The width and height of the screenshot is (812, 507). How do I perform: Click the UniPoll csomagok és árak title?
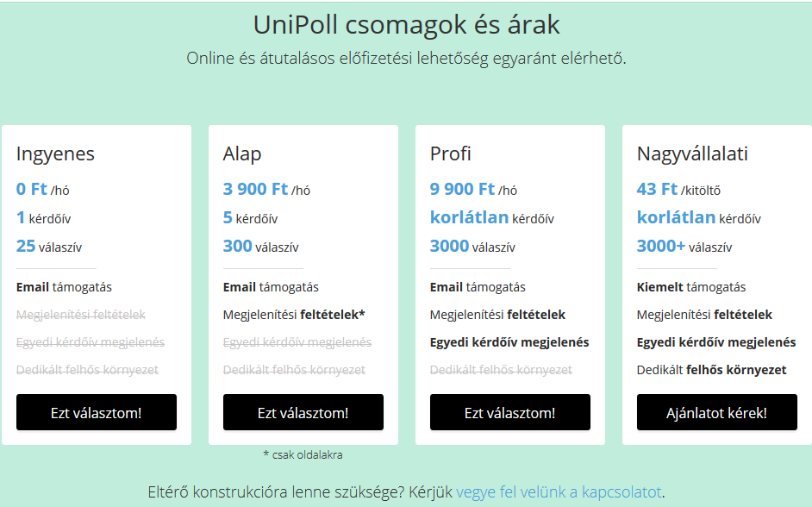[x=407, y=24]
